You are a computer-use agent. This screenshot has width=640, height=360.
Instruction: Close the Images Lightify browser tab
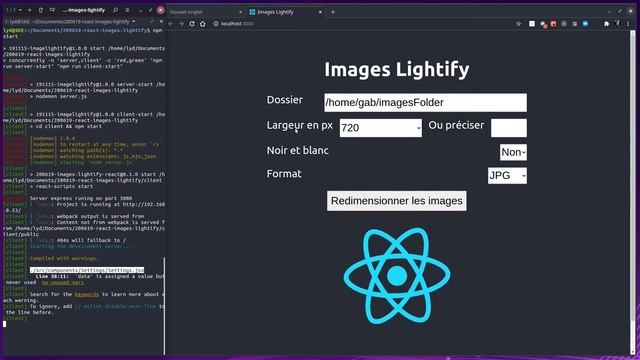(320, 12)
